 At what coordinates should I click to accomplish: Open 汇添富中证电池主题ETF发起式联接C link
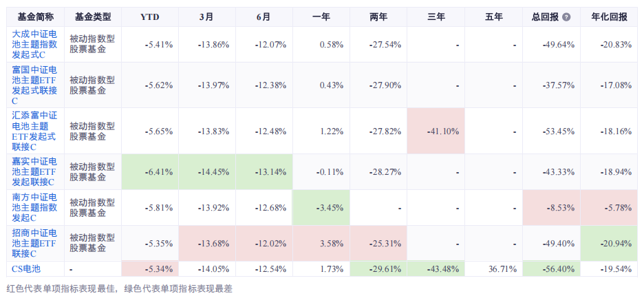point(35,131)
